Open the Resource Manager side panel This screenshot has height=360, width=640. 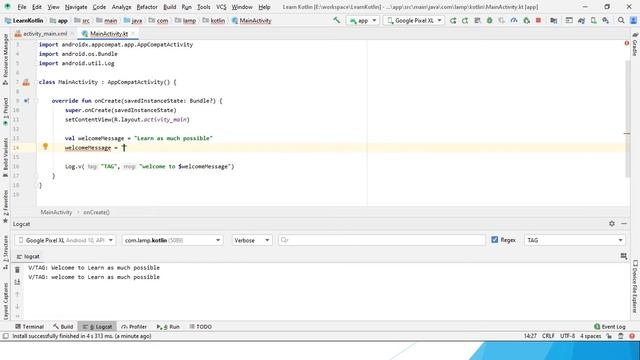point(5,59)
